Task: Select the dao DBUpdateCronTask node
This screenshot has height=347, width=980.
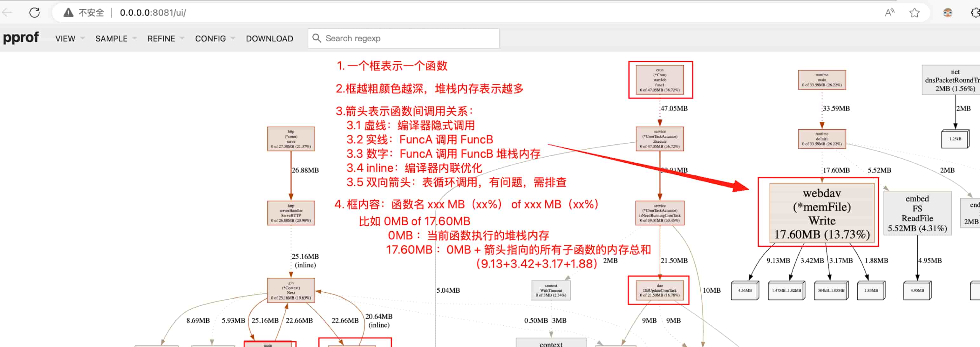Action: coord(660,290)
